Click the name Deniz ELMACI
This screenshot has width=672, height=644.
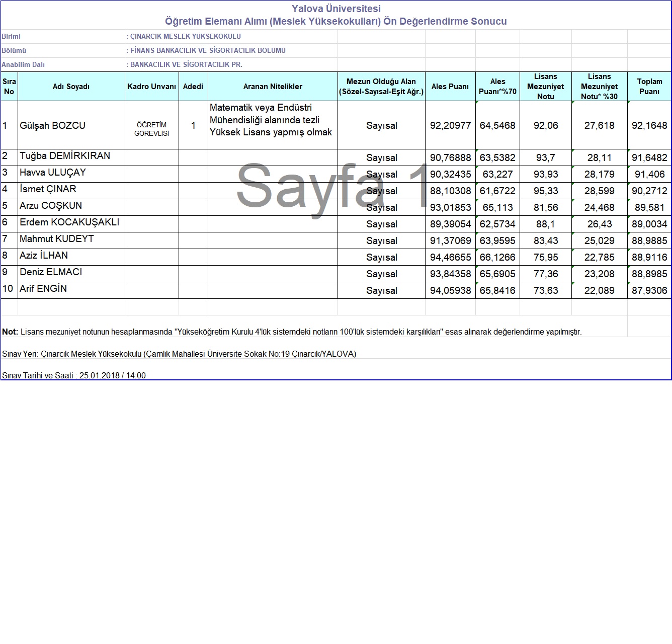pyautogui.click(x=51, y=272)
